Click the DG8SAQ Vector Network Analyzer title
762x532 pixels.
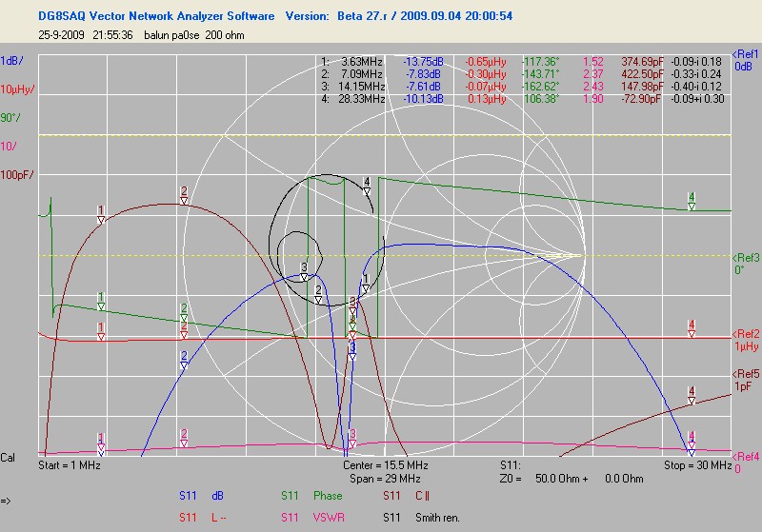(x=156, y=16)
